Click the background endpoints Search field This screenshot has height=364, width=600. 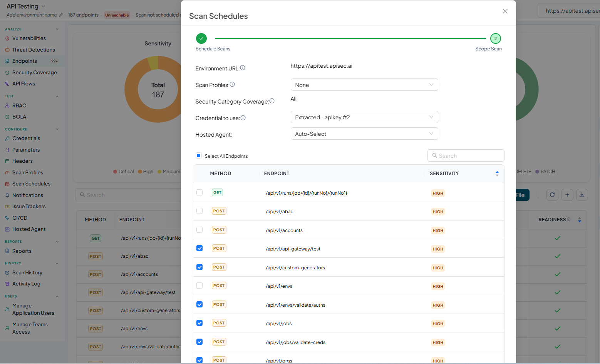point(128,195)
